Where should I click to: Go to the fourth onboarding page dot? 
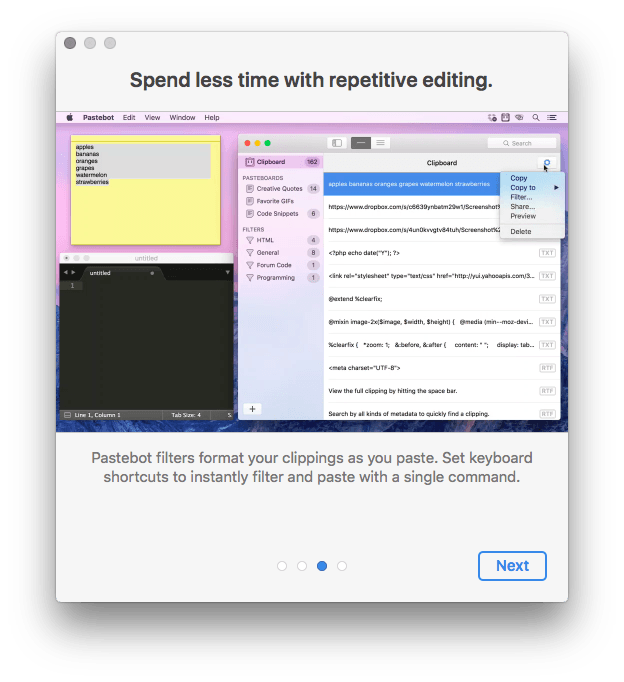pyautogui.click(x=342, y=566)
